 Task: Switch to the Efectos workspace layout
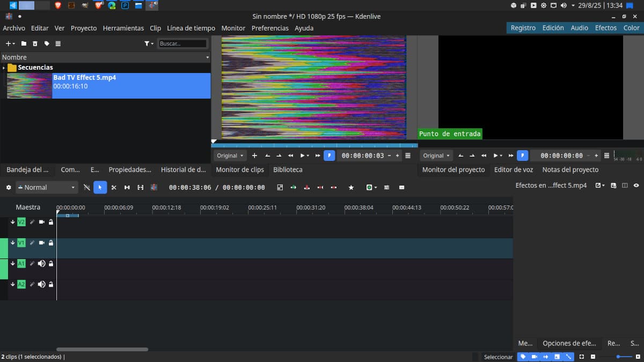[x=605, y=28]
